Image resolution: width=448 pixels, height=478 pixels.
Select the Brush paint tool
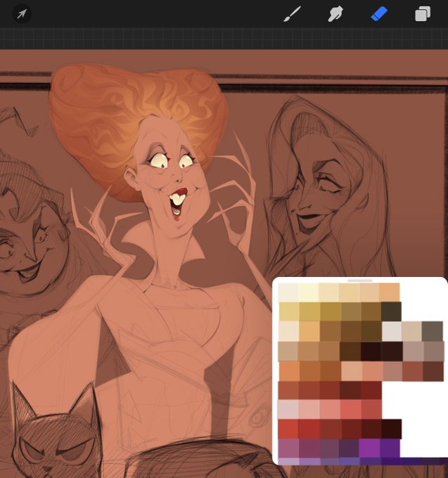pyautogui.click(x=292, y=14)
